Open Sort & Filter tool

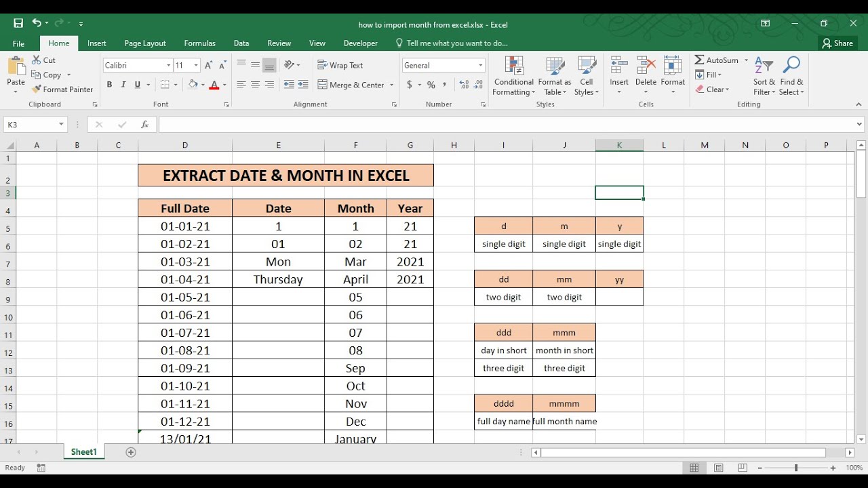coord(764,76)
